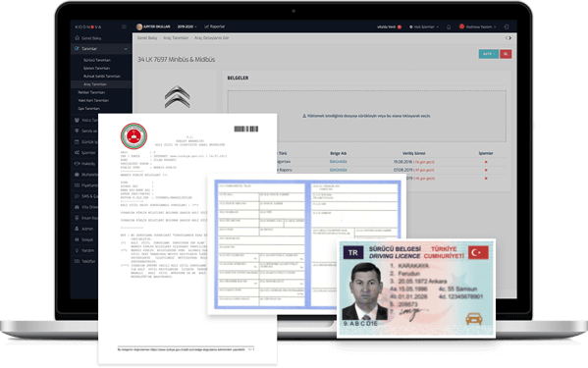Open the Genel Bakış home icon

click(77, 38)
